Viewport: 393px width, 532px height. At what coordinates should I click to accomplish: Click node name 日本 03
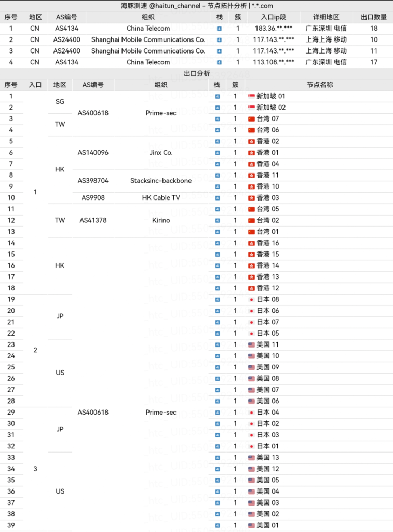pyautogui.click(x=267, y=435)
